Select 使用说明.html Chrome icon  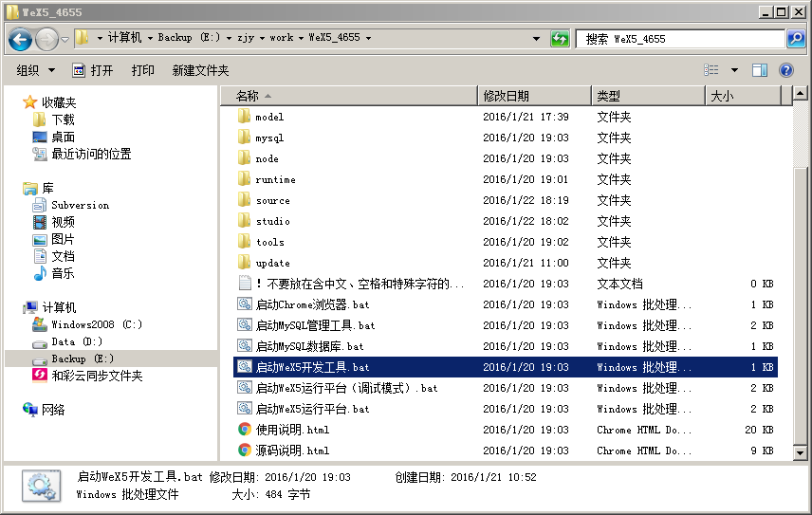pyautogui.click(x=245, y=429)
